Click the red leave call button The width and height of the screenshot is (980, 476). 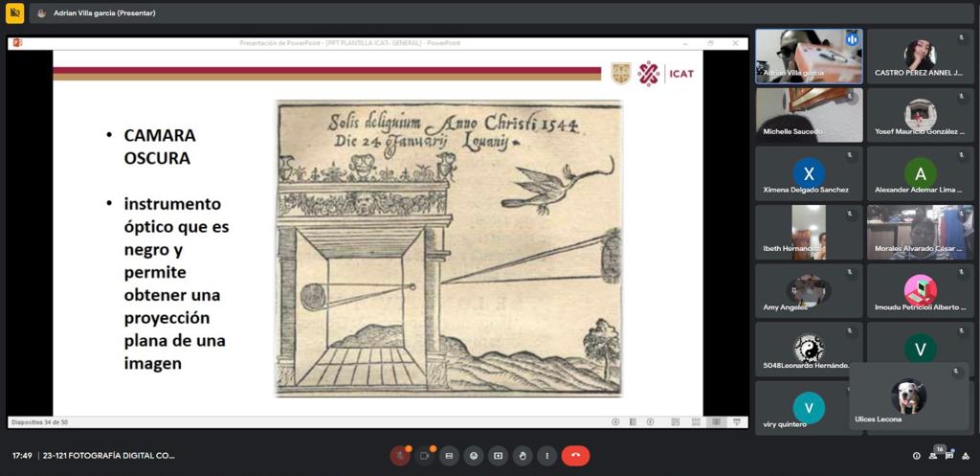coord(575,456)
